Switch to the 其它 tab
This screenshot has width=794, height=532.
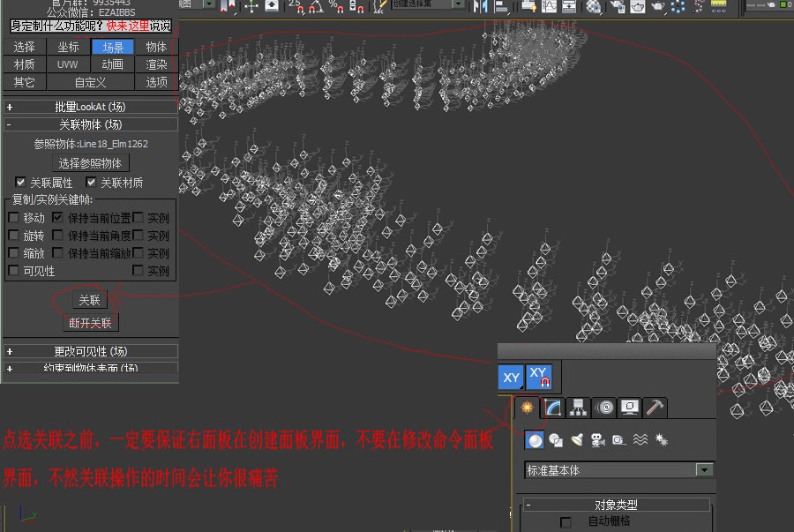[x=25, y=82]
